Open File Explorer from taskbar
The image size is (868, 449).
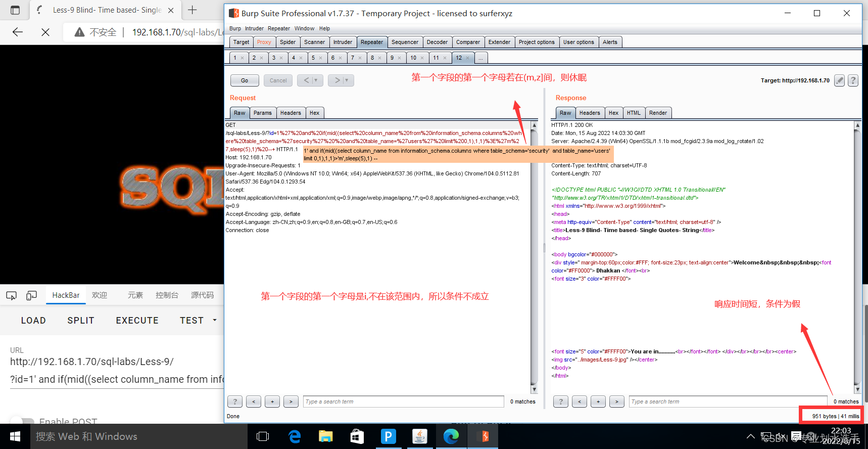pos(325,436)
